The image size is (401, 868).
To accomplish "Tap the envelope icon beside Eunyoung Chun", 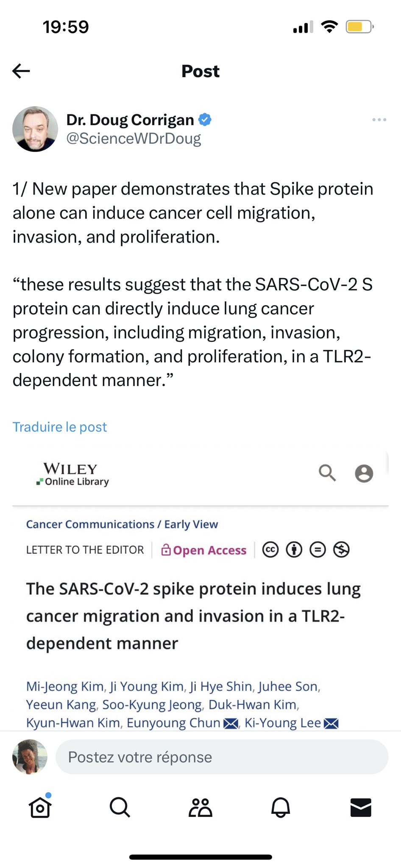I will pos(231,723).
